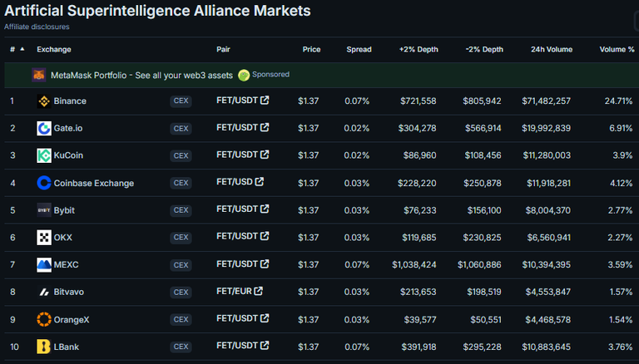639x364 pixels.
Task: Select Gate.io volume percent 6.91%
Action: 621,128
